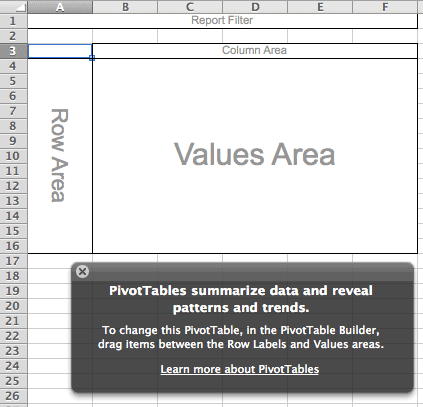Select the Values Area placeholder
Image resolution: width=423 pixels, height=407 pixels.
click(x=255, y=156)
